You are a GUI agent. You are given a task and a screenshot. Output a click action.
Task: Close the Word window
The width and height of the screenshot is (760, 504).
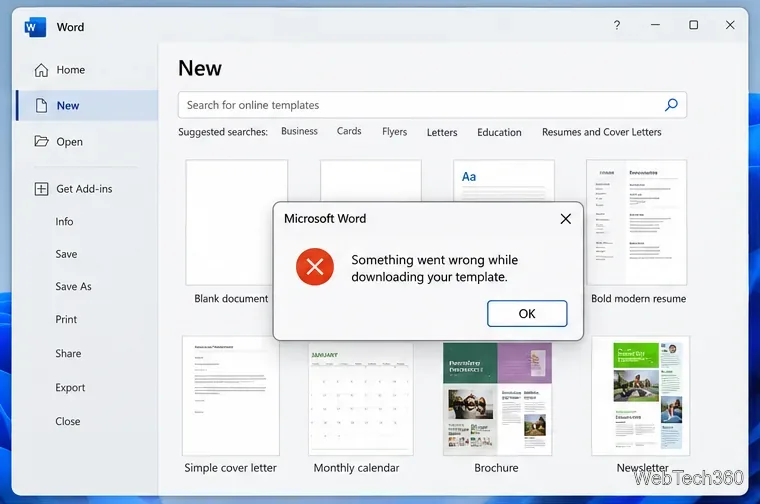tap(730, 25)
